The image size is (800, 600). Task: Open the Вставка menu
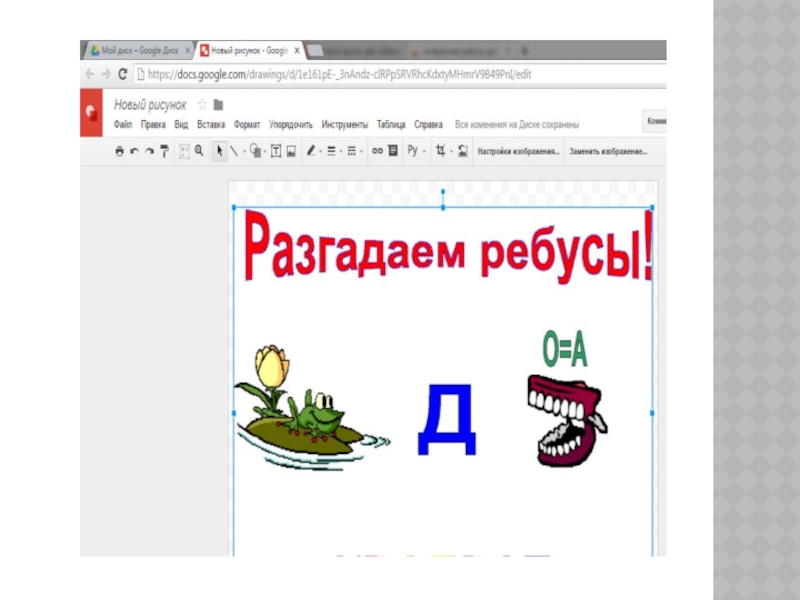pos(211,125)
